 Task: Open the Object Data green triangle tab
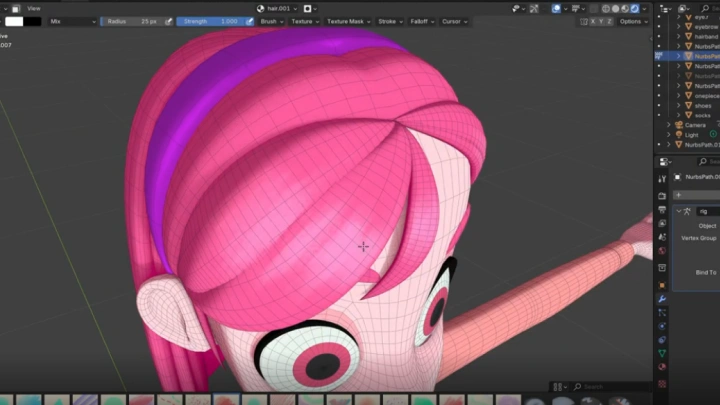point(662,353)
